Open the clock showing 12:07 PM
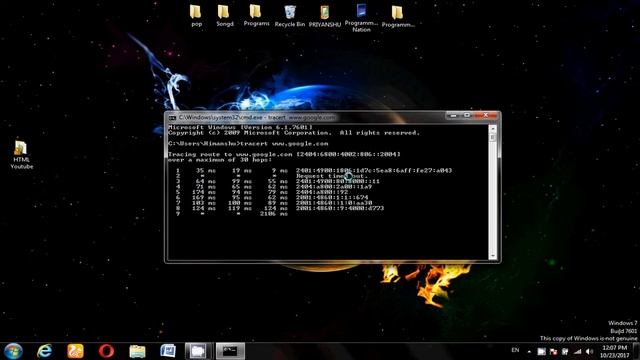640x360 pixels. pyautogui.click(x=614, y=351)
